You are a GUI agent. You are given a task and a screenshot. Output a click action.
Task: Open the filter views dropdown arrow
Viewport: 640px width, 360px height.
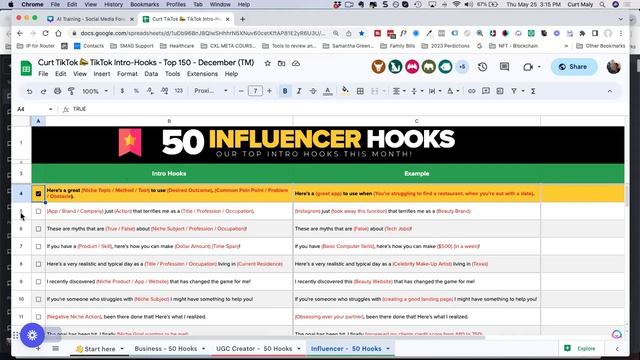point(523,91)
